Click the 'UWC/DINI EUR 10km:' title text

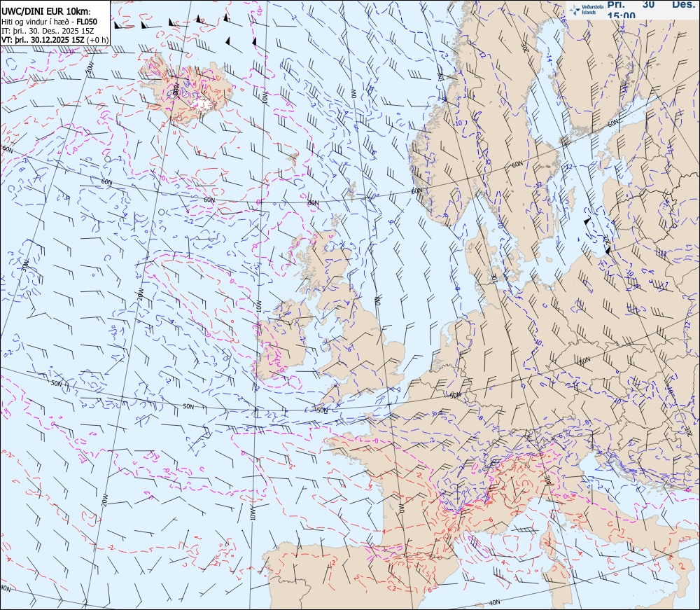[46, 13]
